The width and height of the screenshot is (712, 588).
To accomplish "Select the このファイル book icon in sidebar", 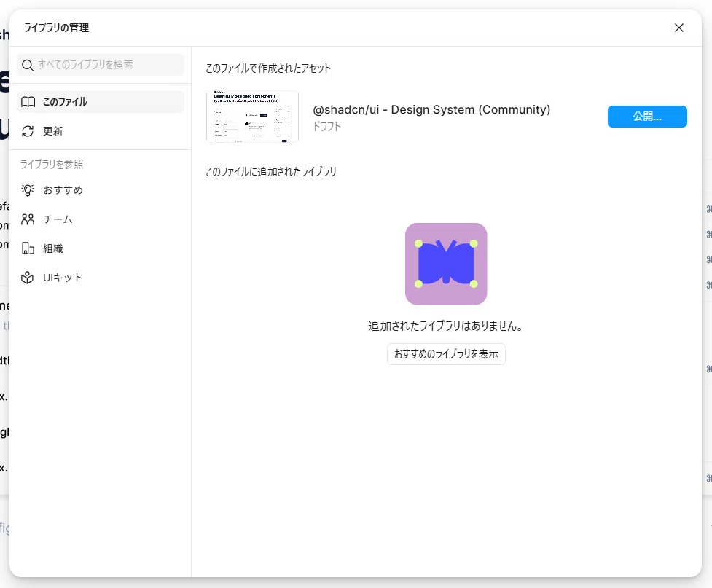I will [x=28, y=102].
